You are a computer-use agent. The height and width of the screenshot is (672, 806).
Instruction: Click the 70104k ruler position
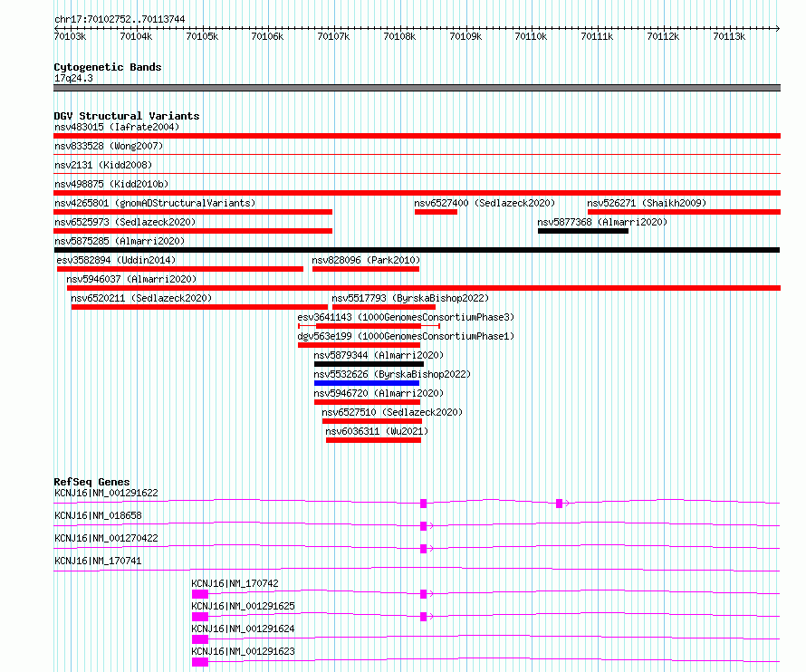(136, 36)
